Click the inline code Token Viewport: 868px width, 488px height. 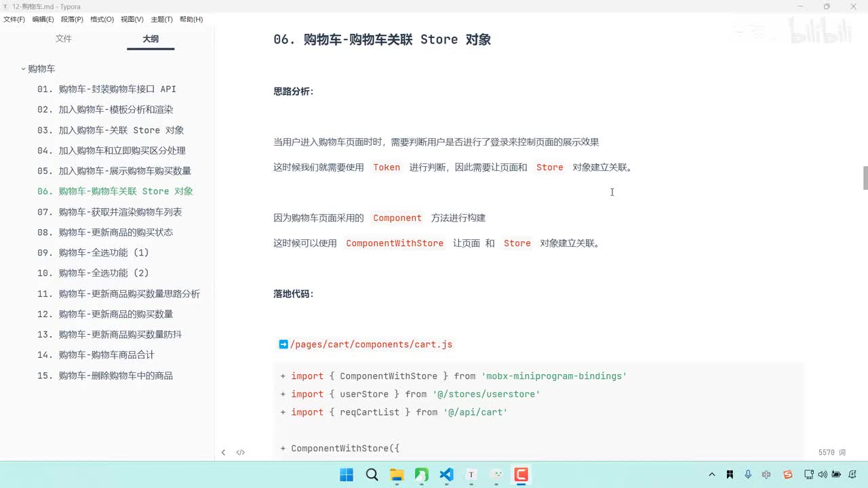click(x=387, y=167)
